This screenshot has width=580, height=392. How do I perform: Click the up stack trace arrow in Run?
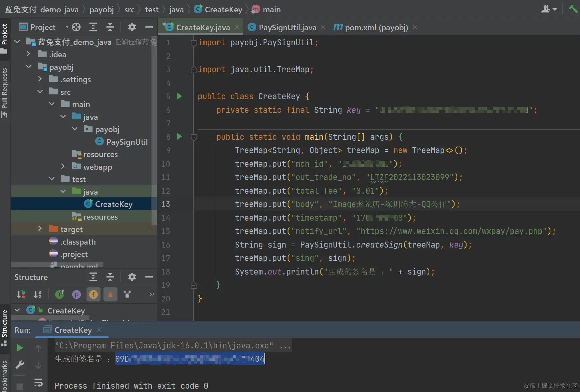tap(38, 348)
